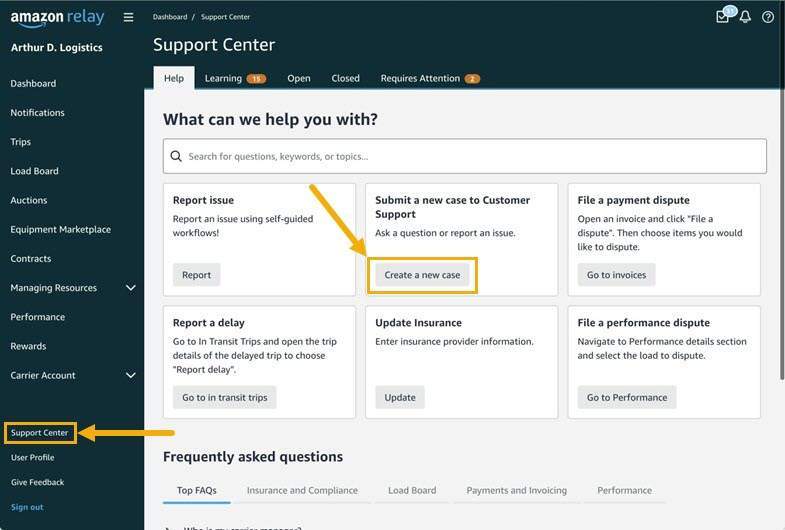Click the Dashboard breadcrumb link
This screenshot has height=530, width=785.
169,17
